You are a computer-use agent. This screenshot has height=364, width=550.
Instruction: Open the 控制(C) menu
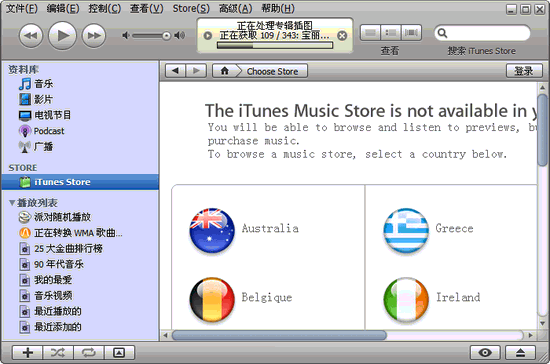click(x=105, y=8)
